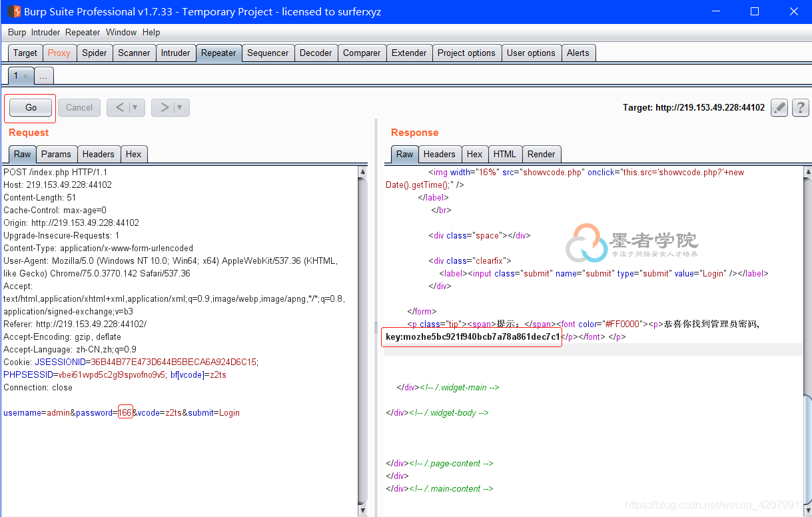Go forward in history with the > button
This screenshot has height=517, width=812.
pos(163,107)
